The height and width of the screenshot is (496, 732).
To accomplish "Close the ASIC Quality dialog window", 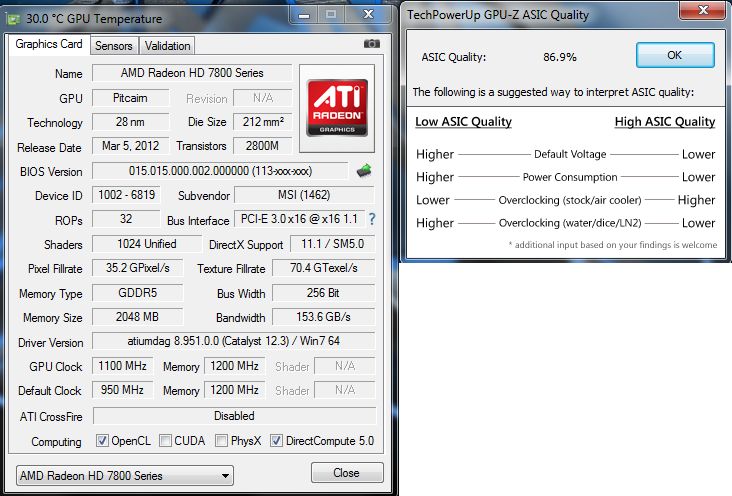I will pyautogui.click(x=704, y=10).
